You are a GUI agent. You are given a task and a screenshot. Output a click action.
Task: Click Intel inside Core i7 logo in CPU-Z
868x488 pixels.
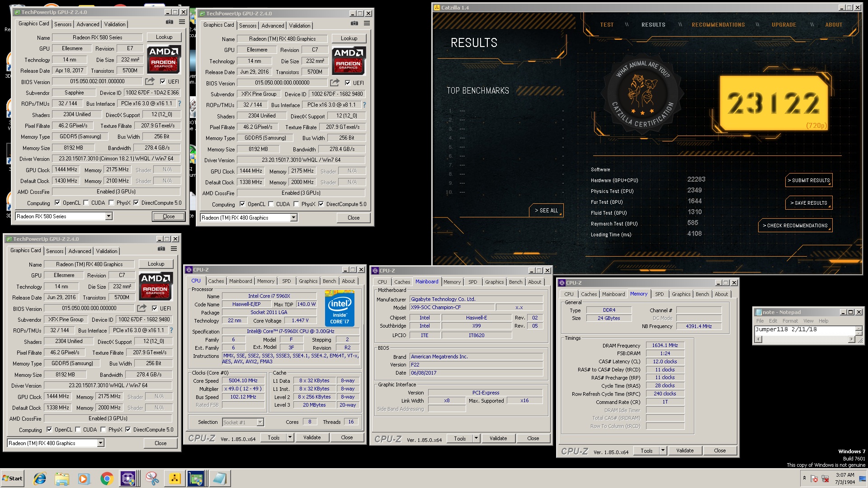click(340, 310)
